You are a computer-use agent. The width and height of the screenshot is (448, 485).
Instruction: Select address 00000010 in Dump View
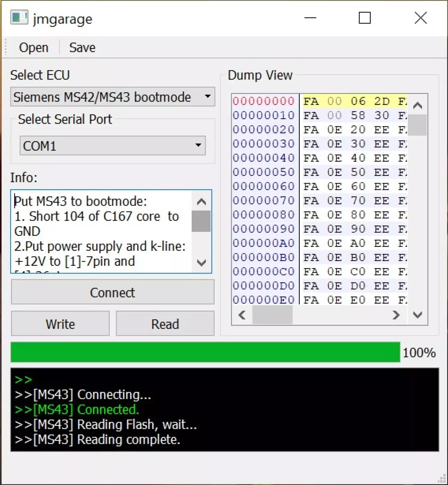[263, 115]
